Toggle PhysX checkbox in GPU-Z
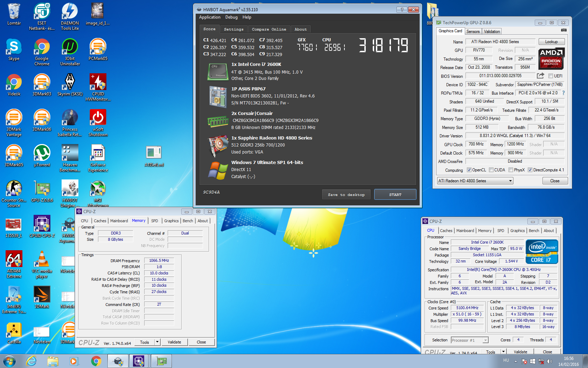 coord(511,170)
